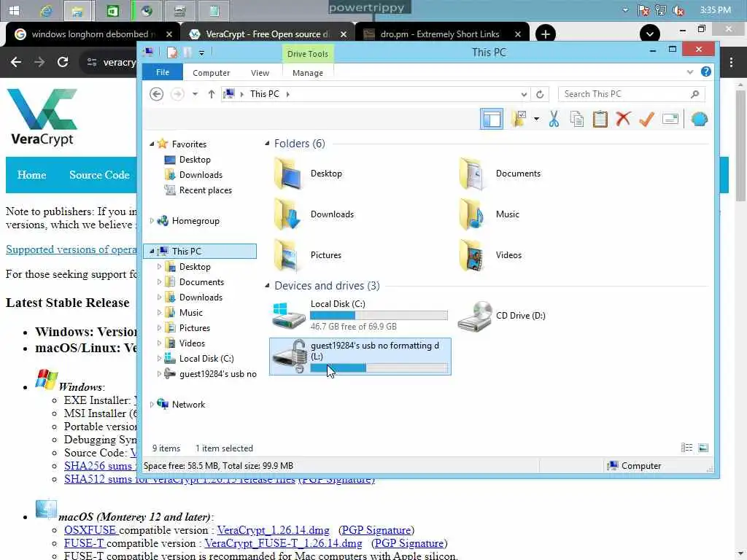Viewport: 747px width, 560px height.
Task: Select Recent places in Favorites
Action: (205, 190)
